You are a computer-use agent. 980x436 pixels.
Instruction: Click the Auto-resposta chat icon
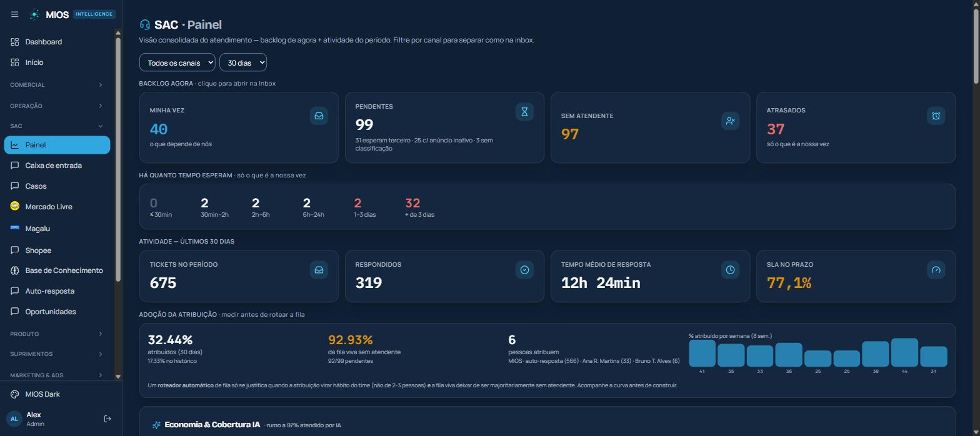[15, 291]
